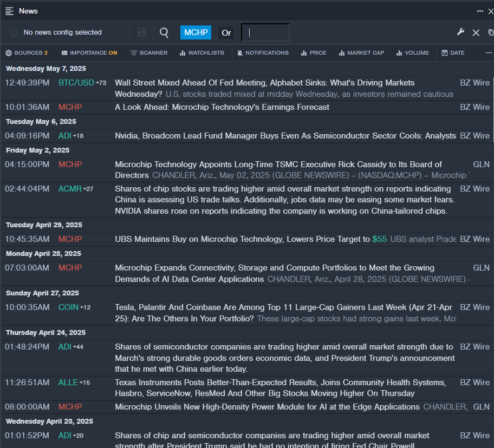494x448 pixels.
Task: Click the Tuesday April 29, 2025 date header
Action: tap(44, 225)
